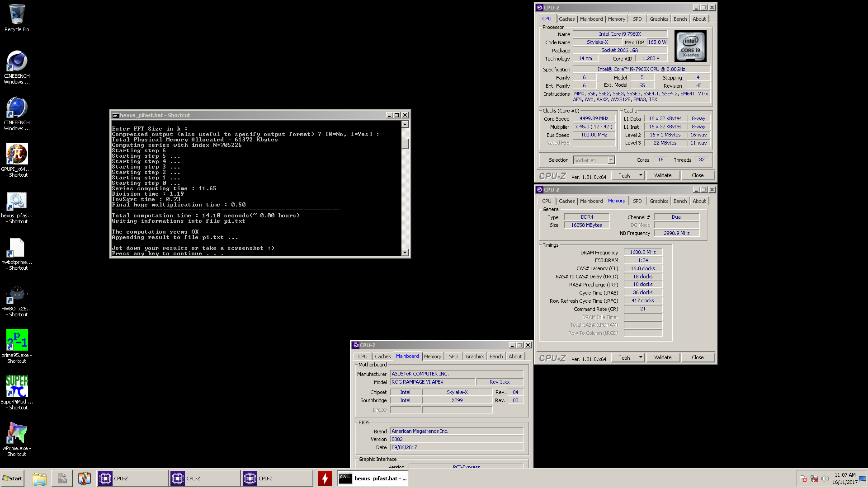Viewport: 868px width, 488px height.
Task: Select the SuperPiMod shortcut icon
Action: [17, 393]
